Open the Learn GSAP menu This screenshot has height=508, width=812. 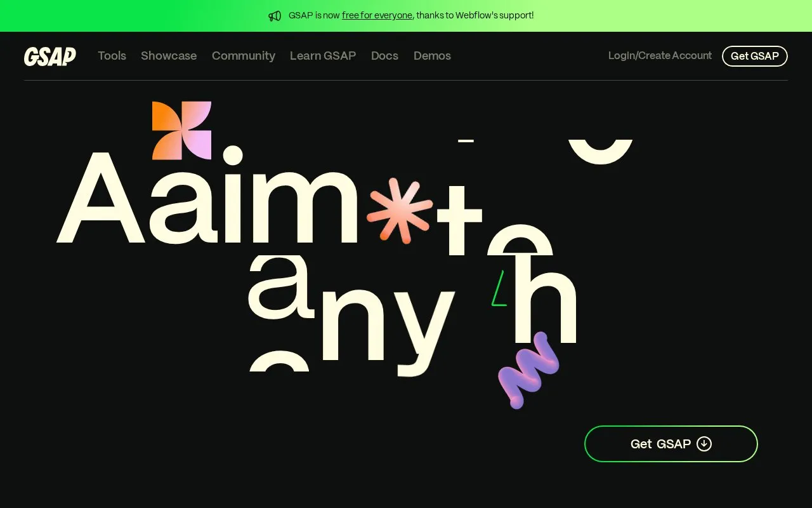pyautogui.click(x=323, y=56)
